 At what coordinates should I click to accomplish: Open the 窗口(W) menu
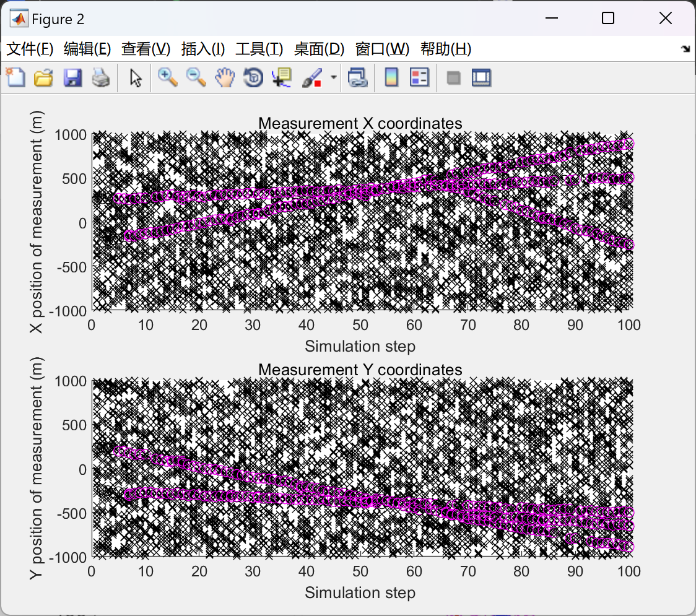point(382,49)
